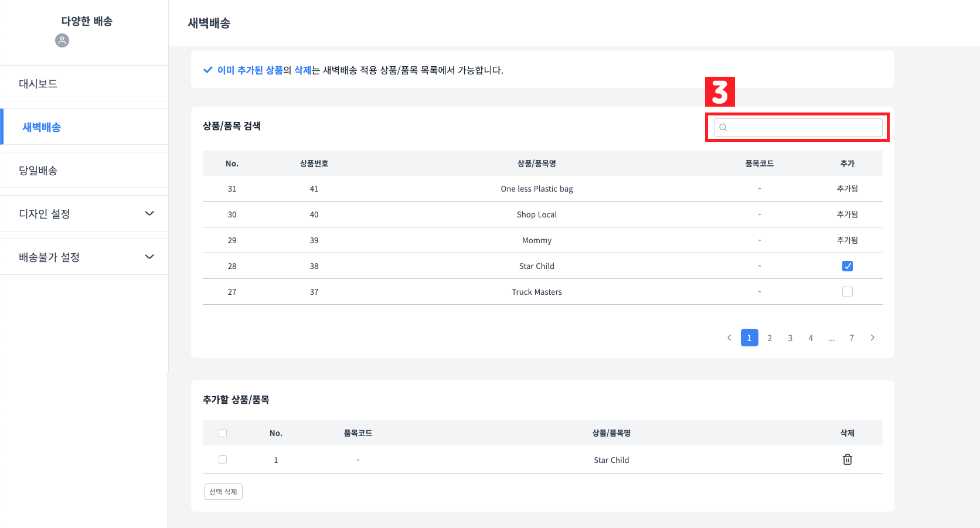Tick the checkbox for row 1 Star Child
The height and width of the screenshot is (528, 980).
223,459
